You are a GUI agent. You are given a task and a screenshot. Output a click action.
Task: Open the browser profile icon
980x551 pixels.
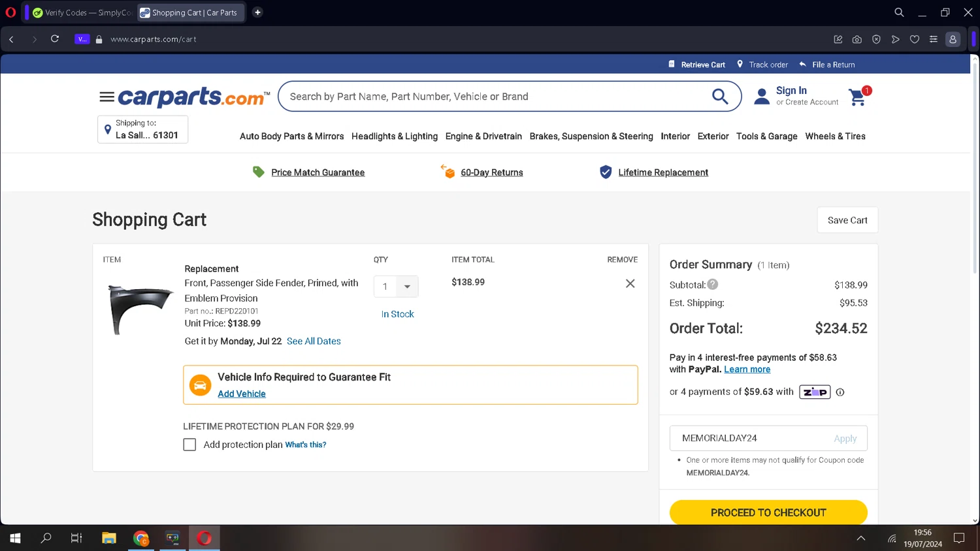coord(953,39)
